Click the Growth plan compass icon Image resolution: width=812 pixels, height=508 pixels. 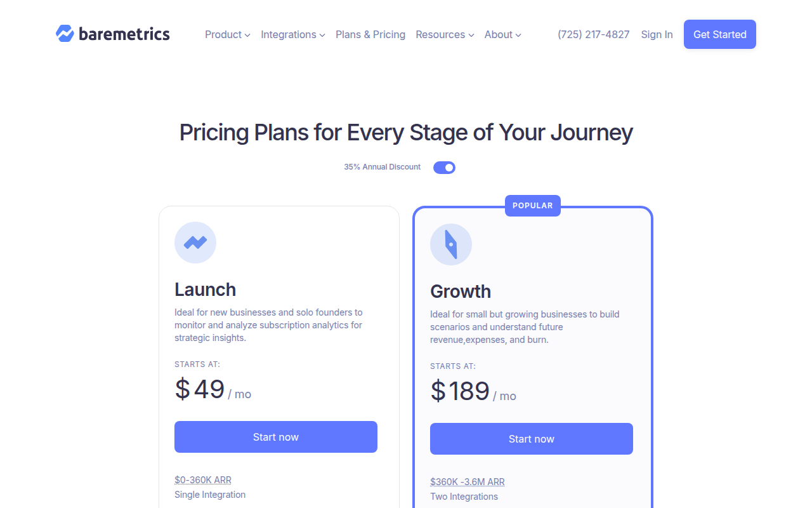click(x=451, y=244)
